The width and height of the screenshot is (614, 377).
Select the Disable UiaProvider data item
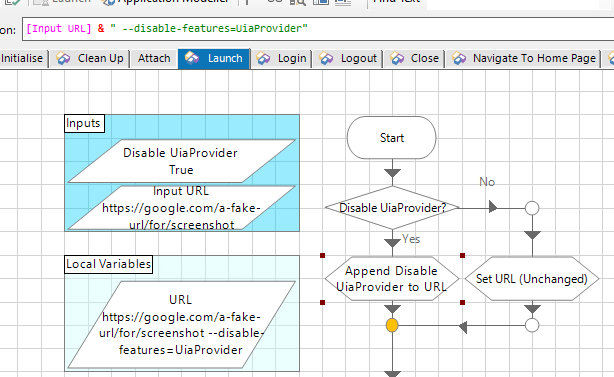(x=181, y=161)
